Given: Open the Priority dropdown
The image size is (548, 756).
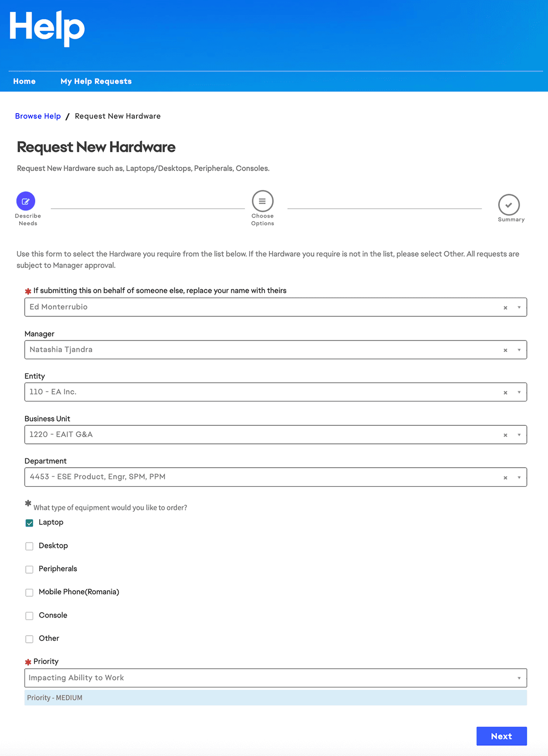Looking at the screenshot, I should click(x=519, y=677).
